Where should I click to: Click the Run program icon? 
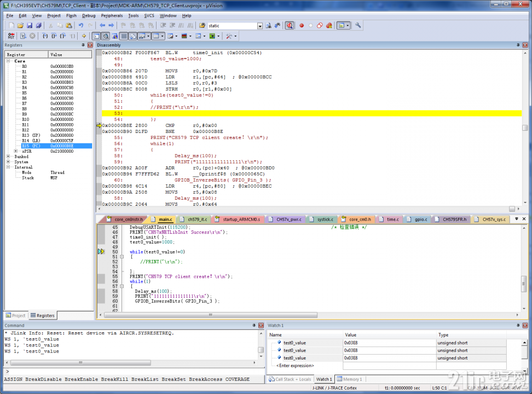pos(23,36)
